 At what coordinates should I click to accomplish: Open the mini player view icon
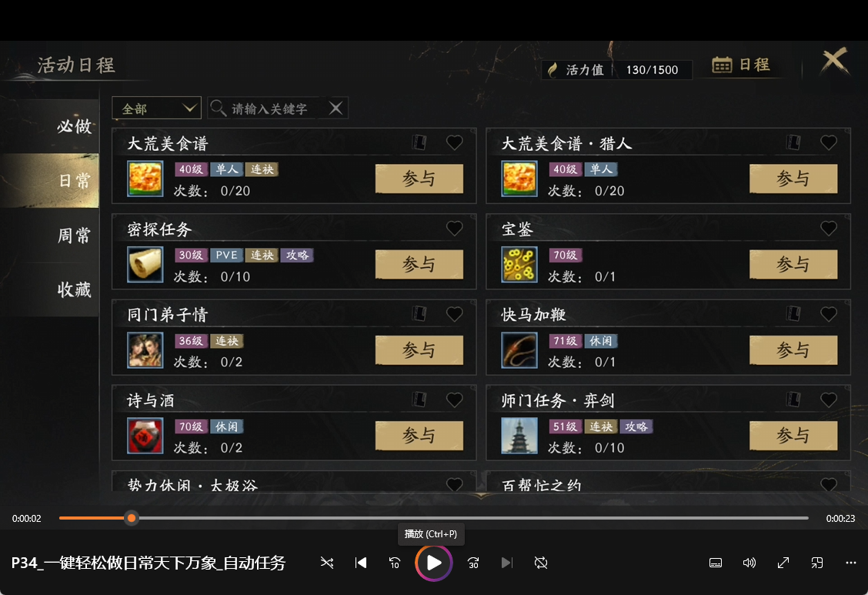[x=817, y=563]
